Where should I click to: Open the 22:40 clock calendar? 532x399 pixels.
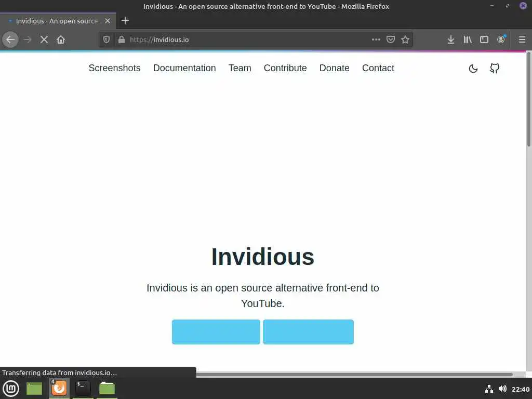click(x=521, y=389)
